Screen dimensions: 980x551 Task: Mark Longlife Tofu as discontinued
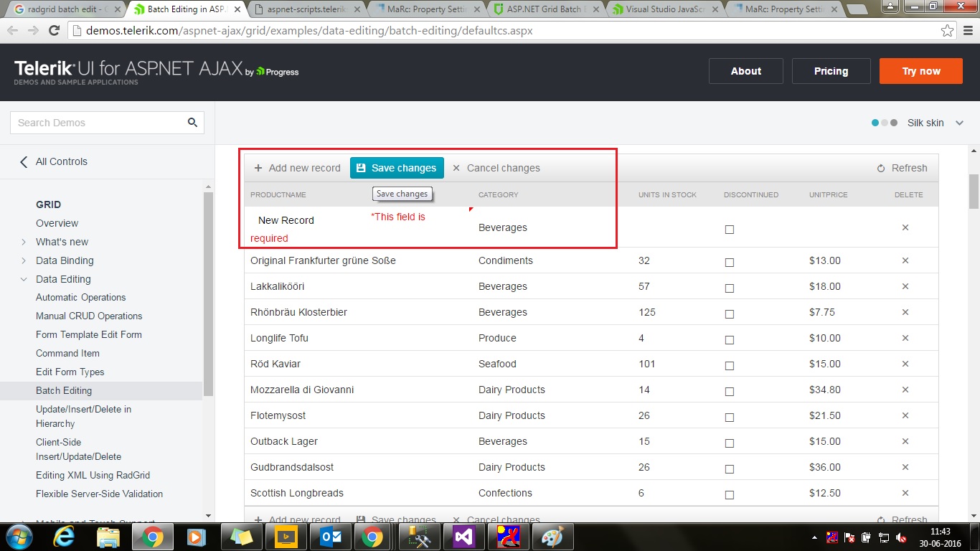tap(730, 340)
